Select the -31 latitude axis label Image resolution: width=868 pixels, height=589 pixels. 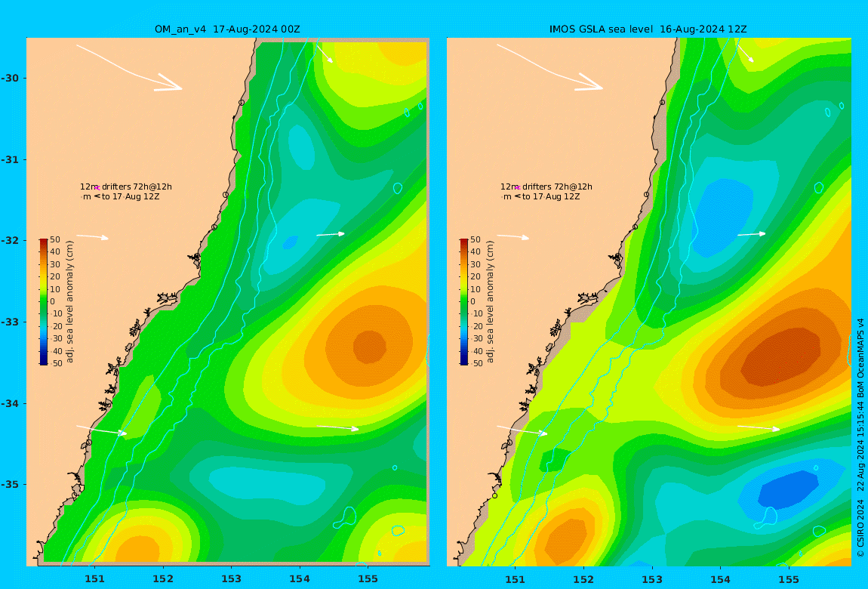[x=9, y=159]
